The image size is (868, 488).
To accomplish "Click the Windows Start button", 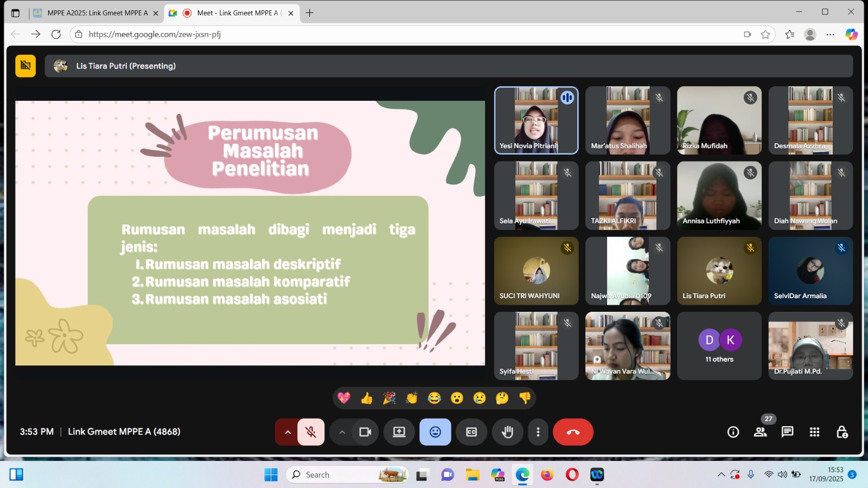I will (x=271, y=475).
